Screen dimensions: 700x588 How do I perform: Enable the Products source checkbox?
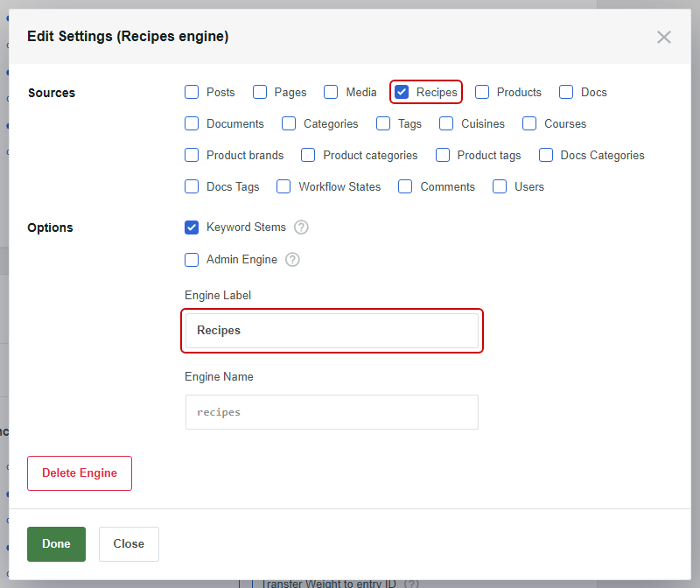click(482, 92)
